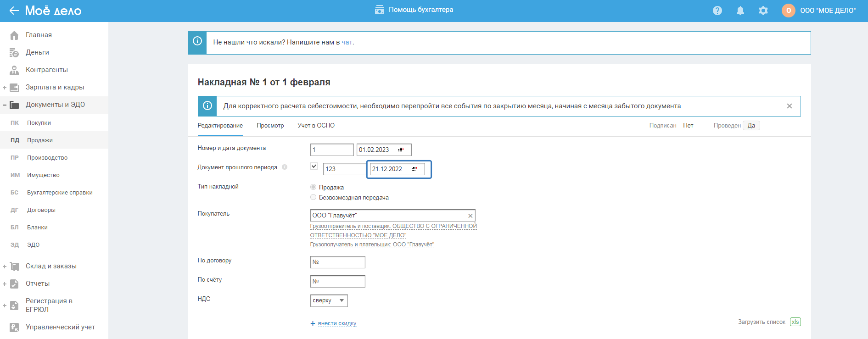Open the notifications bell
The width and height of the screenshot is (868, 339).
[x=740, y=11]
